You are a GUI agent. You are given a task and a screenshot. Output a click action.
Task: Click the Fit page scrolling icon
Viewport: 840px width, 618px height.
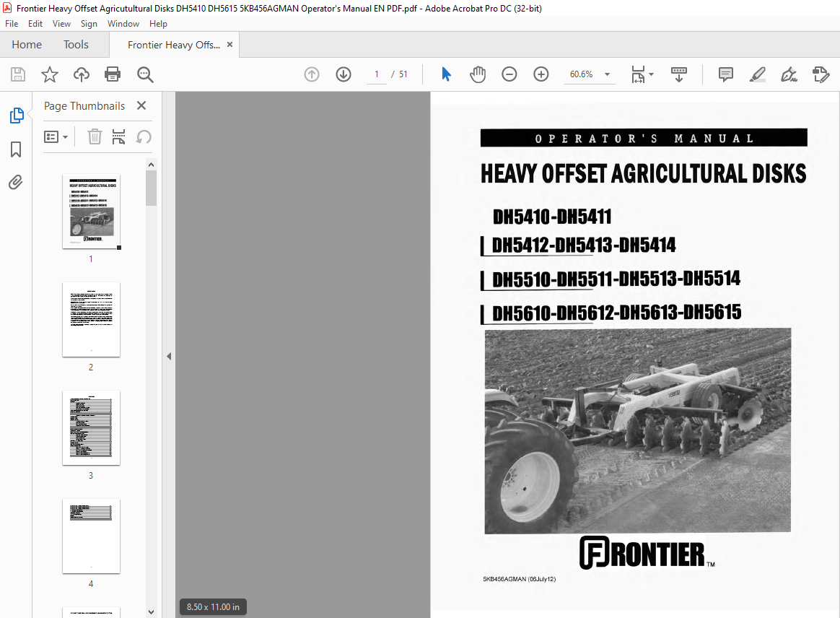click(x=637, y=74)
